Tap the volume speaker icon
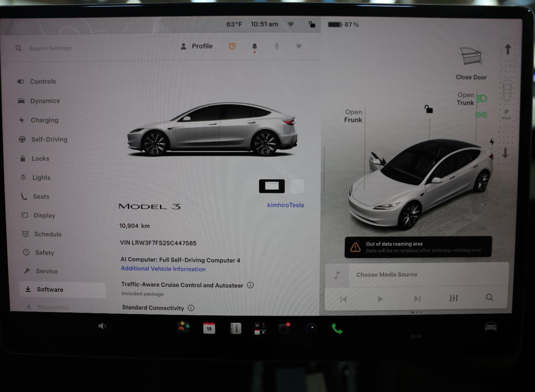 coord(102,326)
